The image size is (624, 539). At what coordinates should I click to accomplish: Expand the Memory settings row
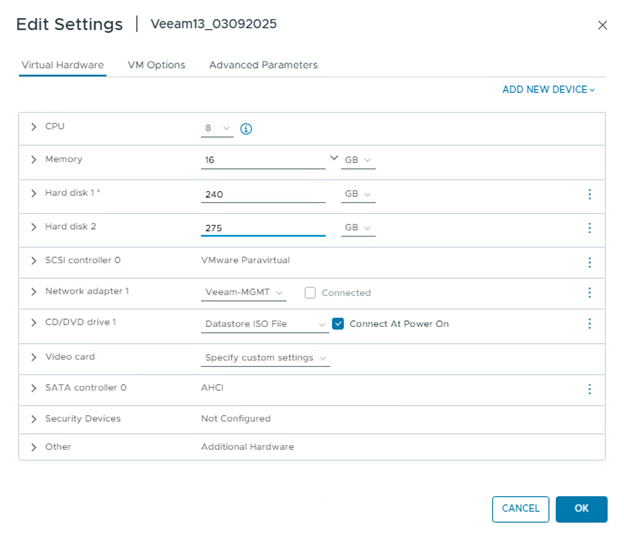(x=33, y=160)
